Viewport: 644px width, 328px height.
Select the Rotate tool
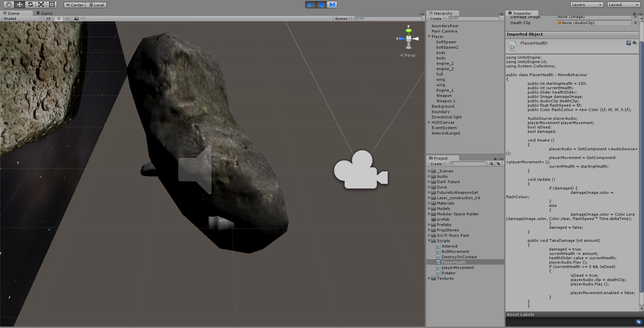click(x=30, y=5)
